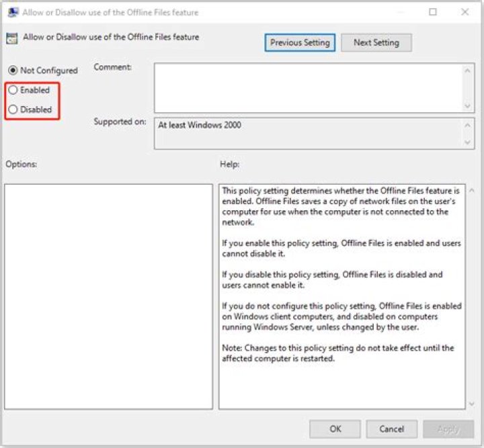Screen dimensions: 484x448
Task: Maximize the policy dialog window
Action: 433,12
